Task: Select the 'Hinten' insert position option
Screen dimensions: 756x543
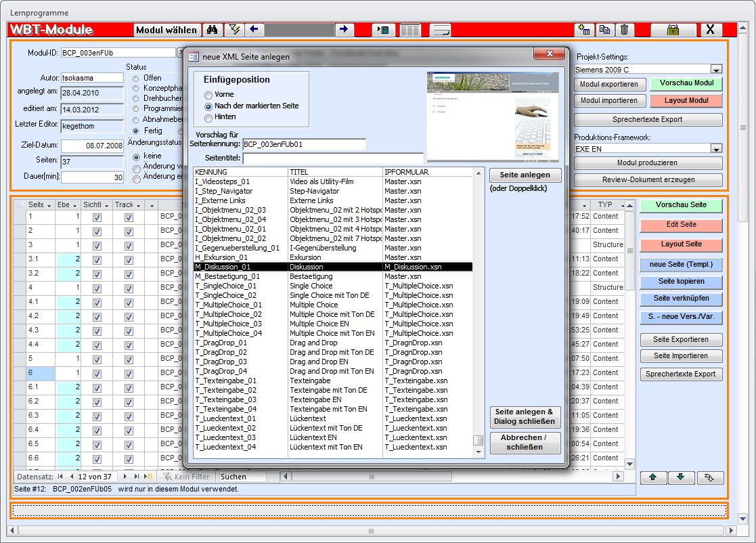Action: (x=208, y=117)
